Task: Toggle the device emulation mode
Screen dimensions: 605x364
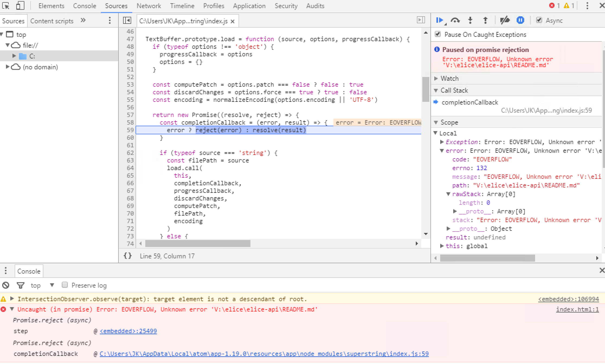Action: tap(20, 6)
